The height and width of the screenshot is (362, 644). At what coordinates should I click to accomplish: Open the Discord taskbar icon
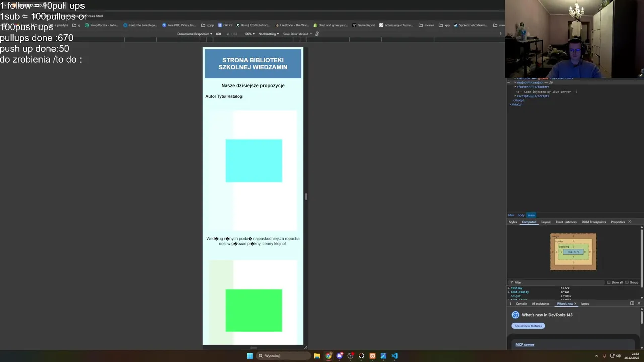pyautogui.click(x=339, y=356)
